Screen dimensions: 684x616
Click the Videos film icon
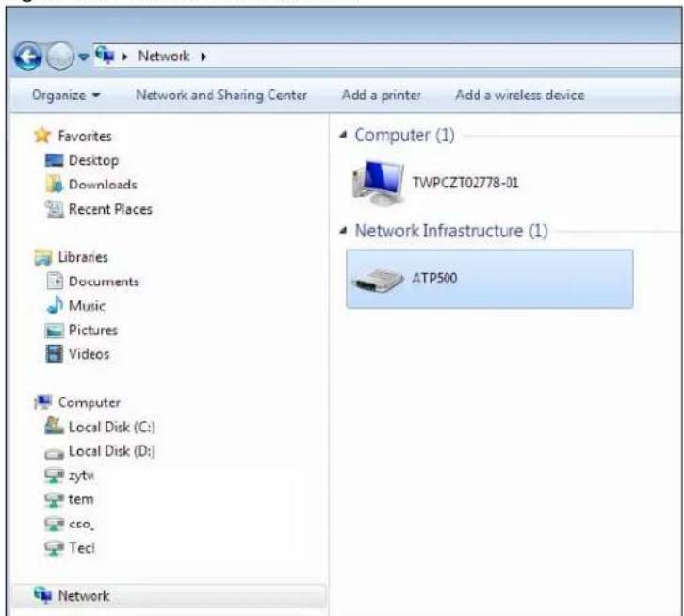point(54,354)
